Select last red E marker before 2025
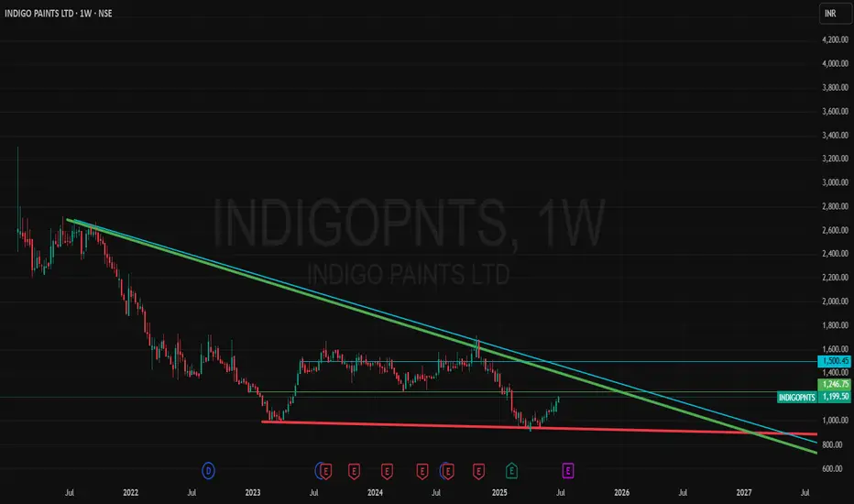 478,470
